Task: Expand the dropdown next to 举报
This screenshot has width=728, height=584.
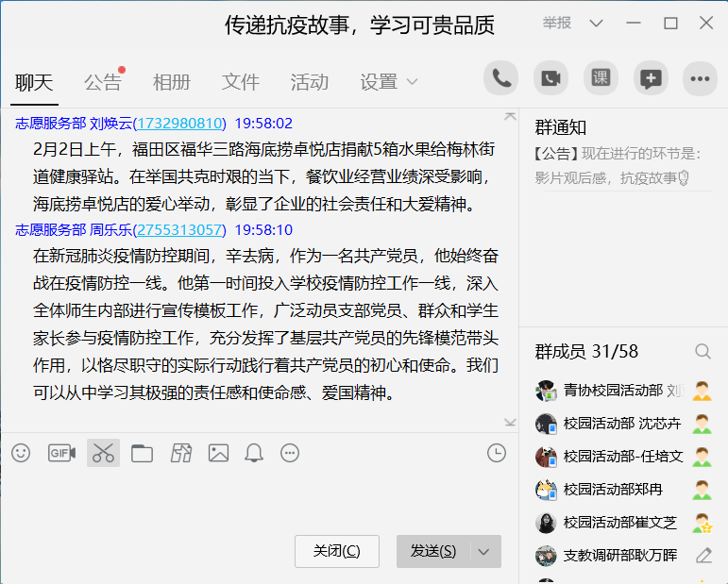Action: pos(596,24)
